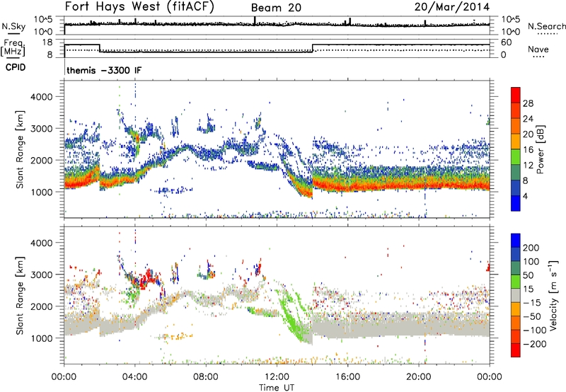Click the 'Freq. [MHz]' axis label

click(13, 47)
